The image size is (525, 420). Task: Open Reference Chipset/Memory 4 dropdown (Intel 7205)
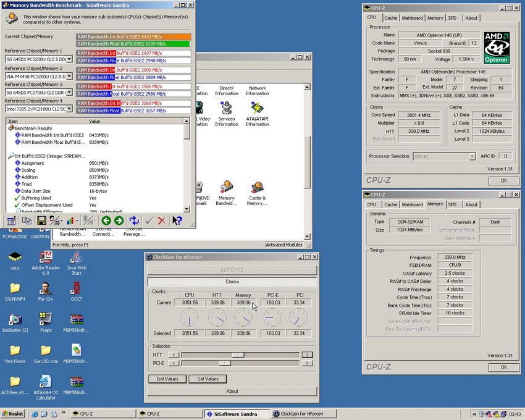69,109
